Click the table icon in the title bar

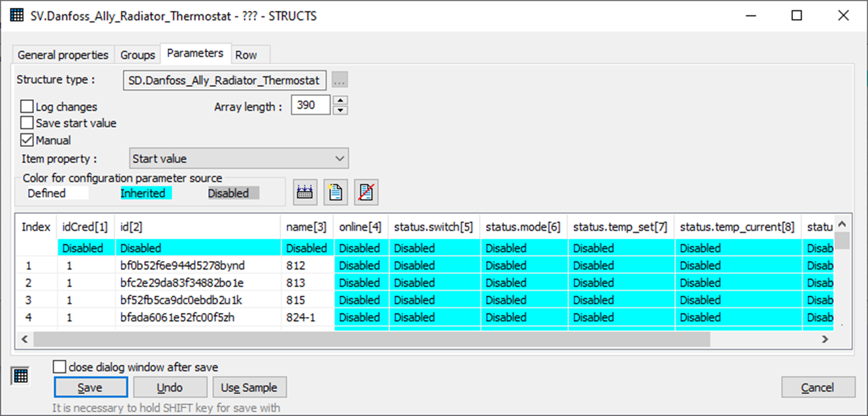(x=18, y=15)
